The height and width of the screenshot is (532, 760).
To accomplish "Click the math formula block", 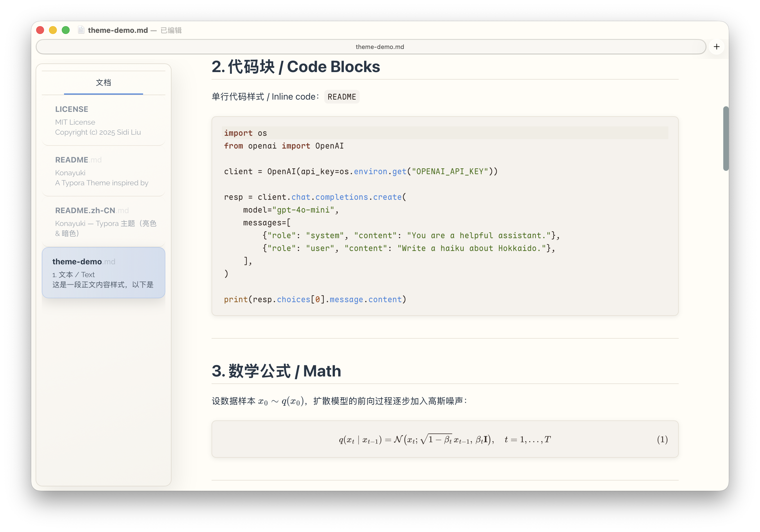I will pos(445,439).
